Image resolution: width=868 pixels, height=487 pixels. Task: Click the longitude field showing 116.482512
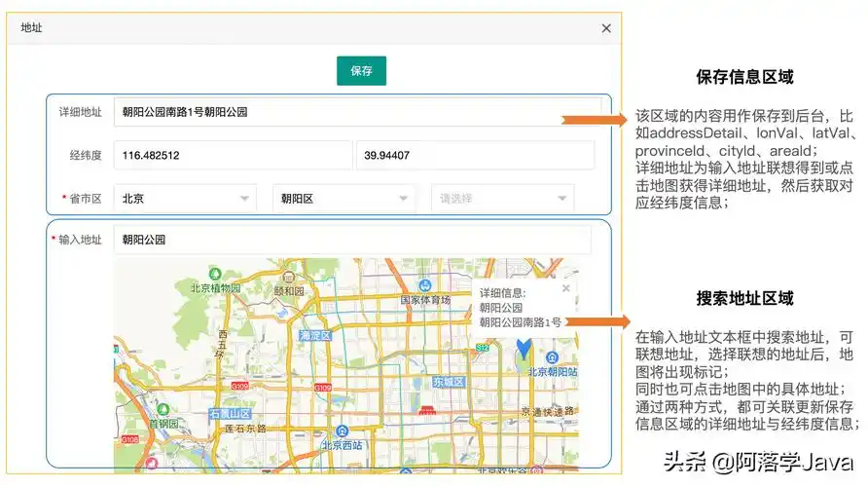pyautogui.click(x=233, y=156)
